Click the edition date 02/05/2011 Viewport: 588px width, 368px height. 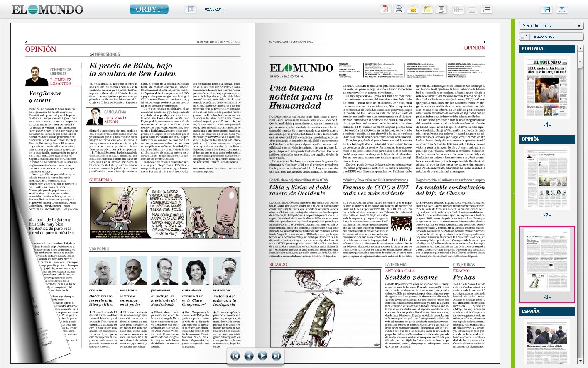click(x=214, y=9)
